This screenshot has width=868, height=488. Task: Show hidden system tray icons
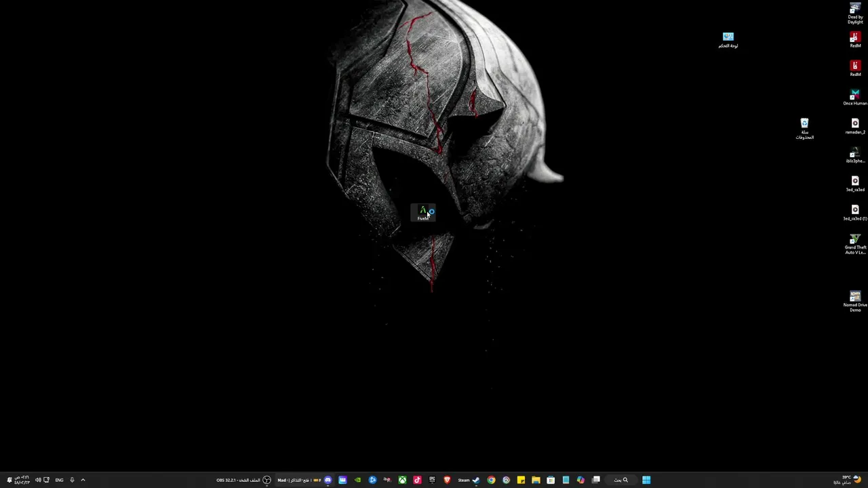pos(83,480)
